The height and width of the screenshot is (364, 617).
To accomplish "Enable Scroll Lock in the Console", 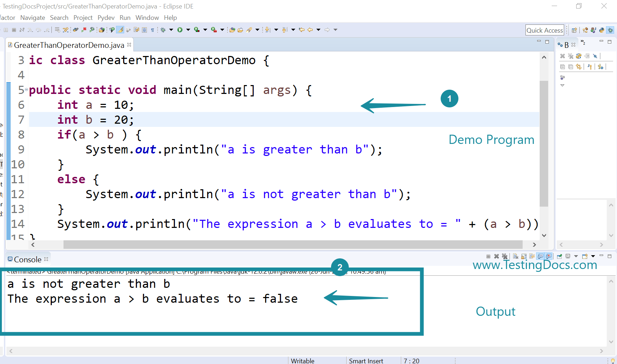I will (524, 256).
